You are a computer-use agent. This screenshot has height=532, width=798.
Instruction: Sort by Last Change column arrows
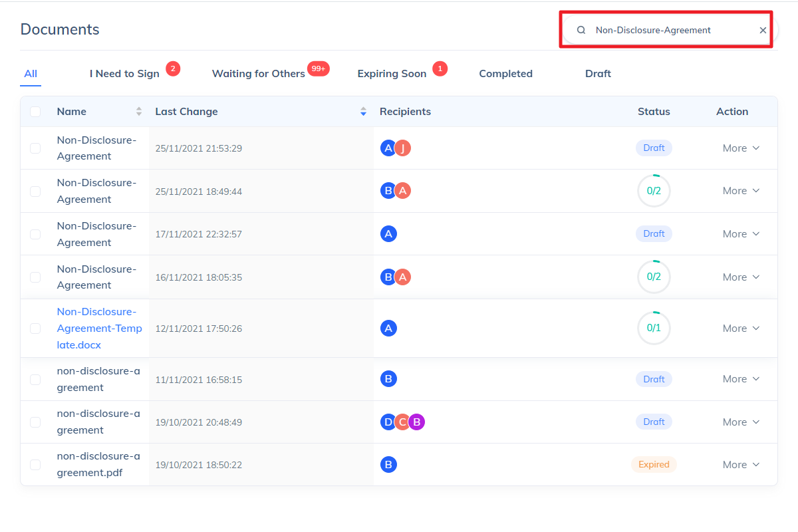[363, 112]
